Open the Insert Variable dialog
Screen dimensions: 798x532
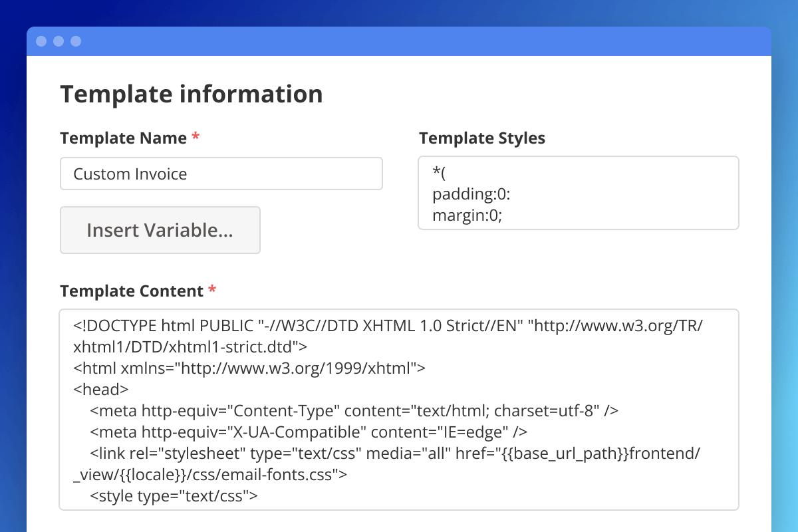click(x=160, y=230)
